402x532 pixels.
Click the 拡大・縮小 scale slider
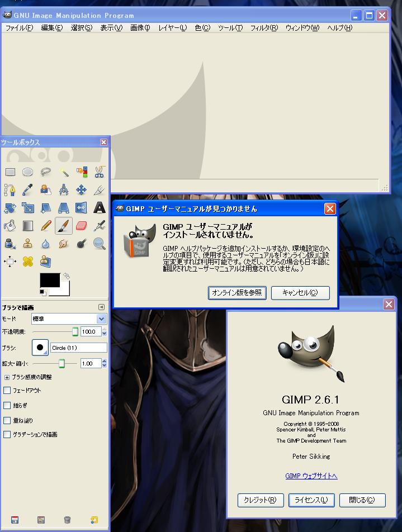coord(55,363)
